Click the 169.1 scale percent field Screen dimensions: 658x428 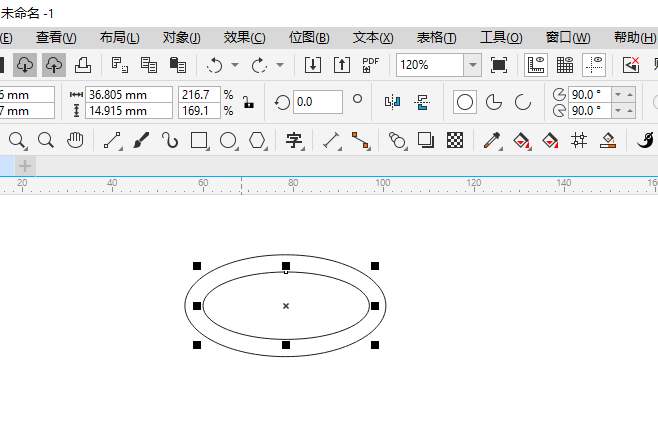point(199,111)
